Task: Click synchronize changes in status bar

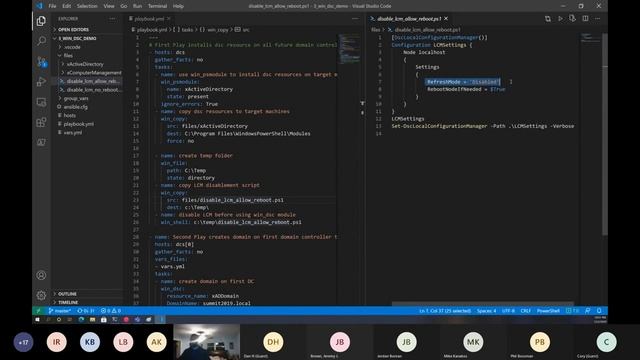Action: (86, 311)
